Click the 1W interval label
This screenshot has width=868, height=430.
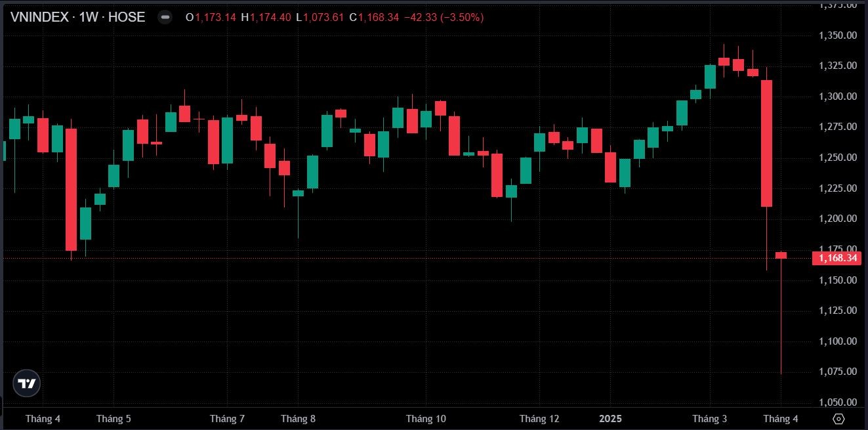(x=89, y=18)
